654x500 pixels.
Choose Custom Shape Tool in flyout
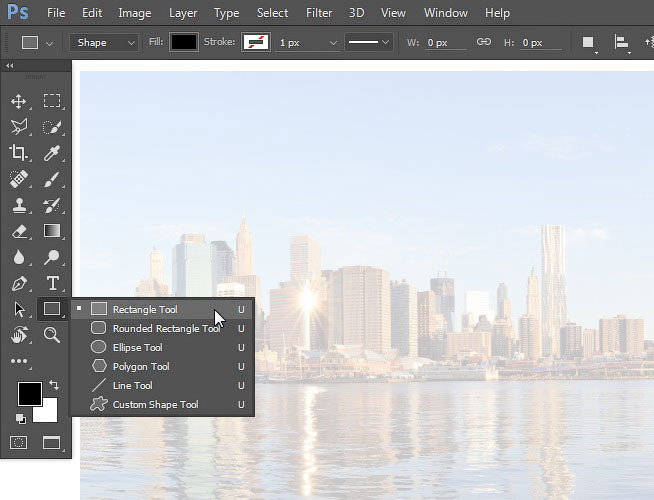tap(162, 405)
